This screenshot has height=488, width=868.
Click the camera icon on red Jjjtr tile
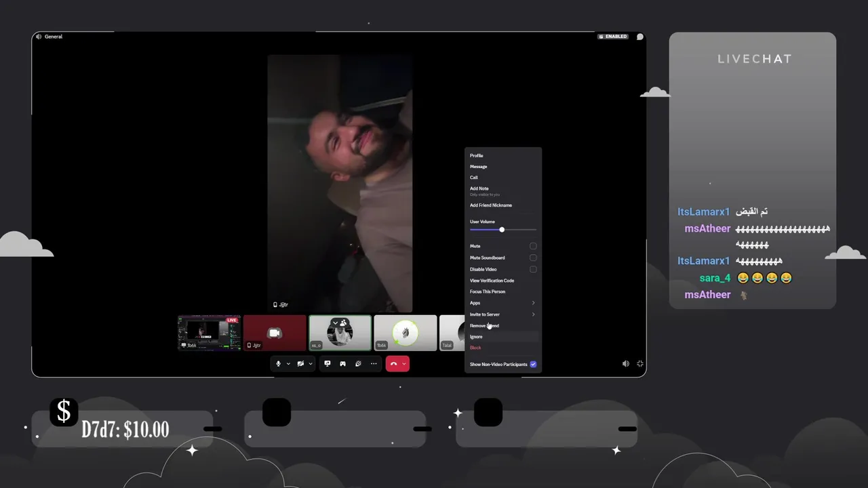(x=275, y=333)
